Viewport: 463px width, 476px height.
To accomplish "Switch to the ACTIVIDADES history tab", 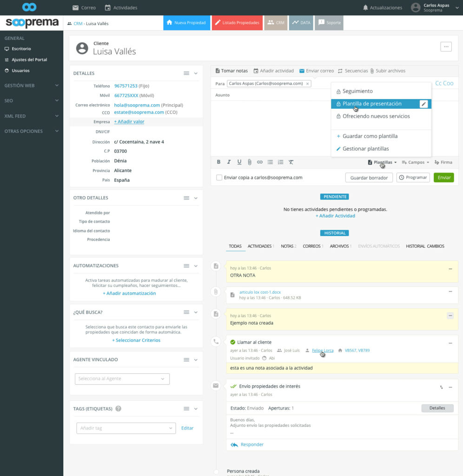I will pyautogui.click(x=261, y=246).
